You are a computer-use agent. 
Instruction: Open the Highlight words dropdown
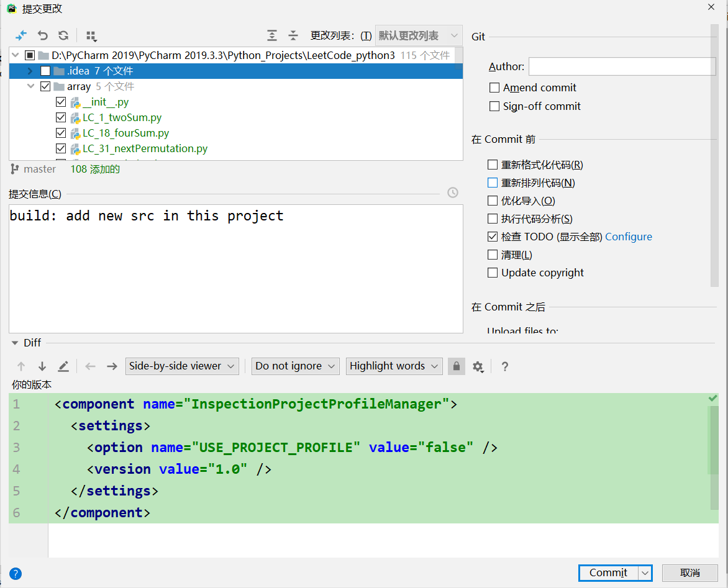[x=394, y=366]
